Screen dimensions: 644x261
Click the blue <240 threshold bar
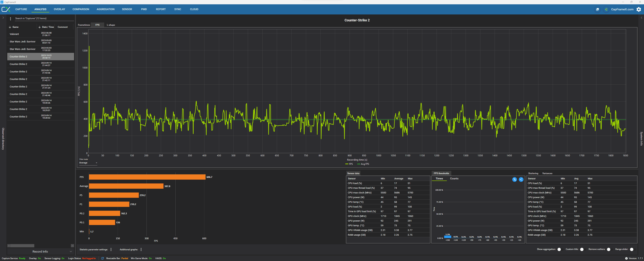tap(448, 237)
